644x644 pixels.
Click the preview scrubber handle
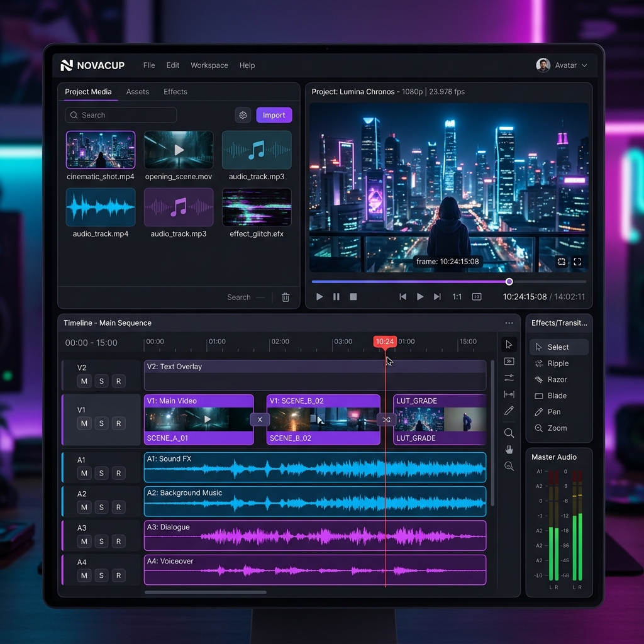tap(509, 282)
